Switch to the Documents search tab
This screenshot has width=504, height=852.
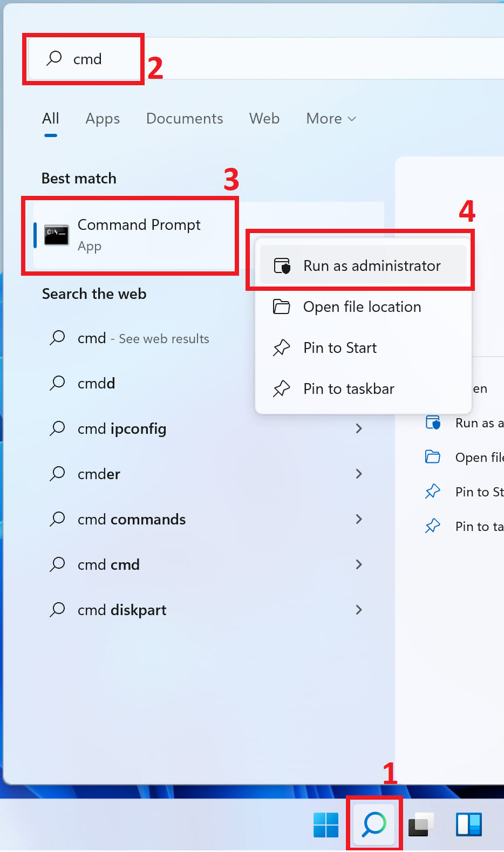(x=185, y=119)
